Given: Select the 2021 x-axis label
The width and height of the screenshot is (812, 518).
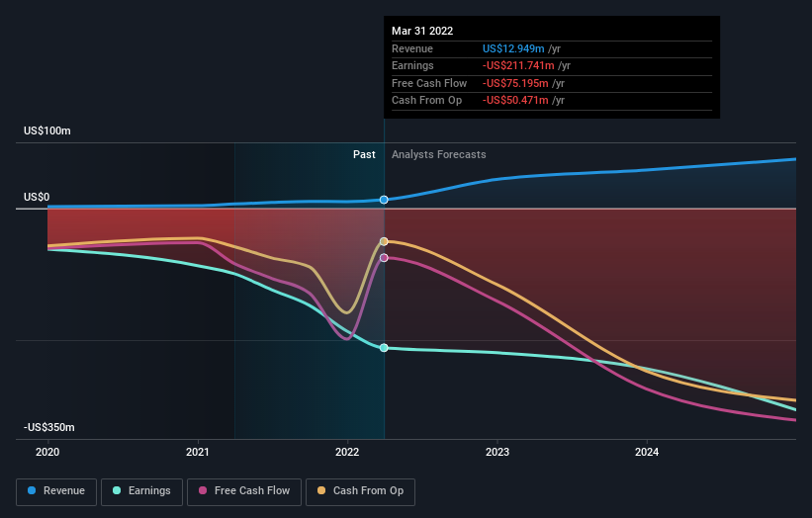Looking at the screenshot, I should [x=197, y=453].
